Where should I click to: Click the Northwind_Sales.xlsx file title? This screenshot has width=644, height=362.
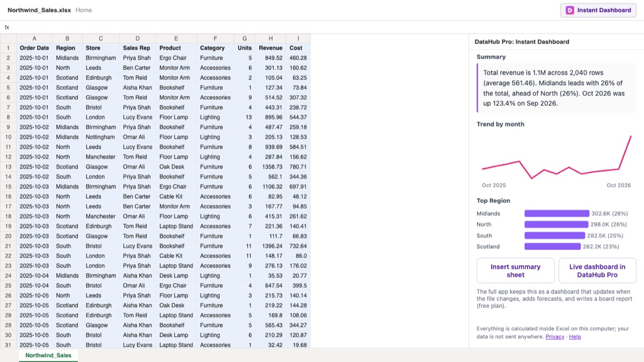coord(39,10)
